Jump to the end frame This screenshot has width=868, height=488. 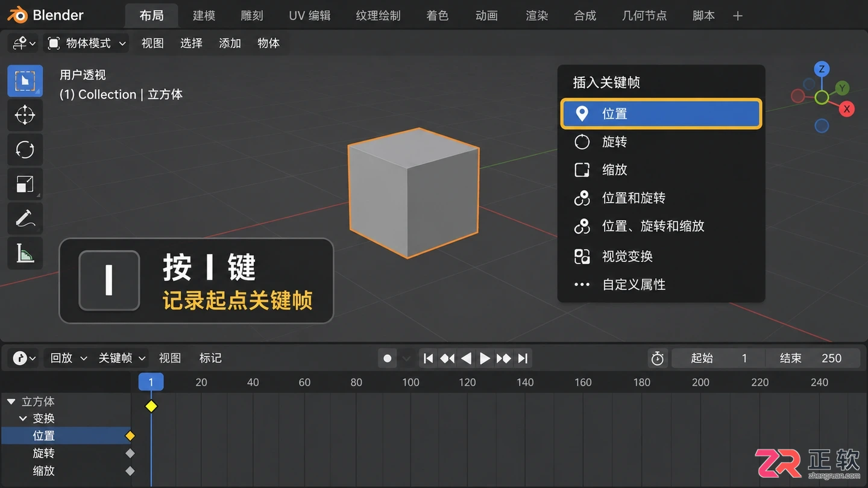523,358
